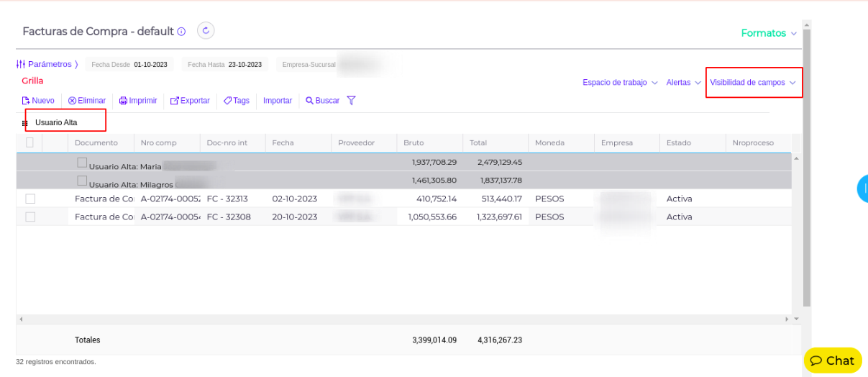Expand the Alertas menu

pos(683,83)
